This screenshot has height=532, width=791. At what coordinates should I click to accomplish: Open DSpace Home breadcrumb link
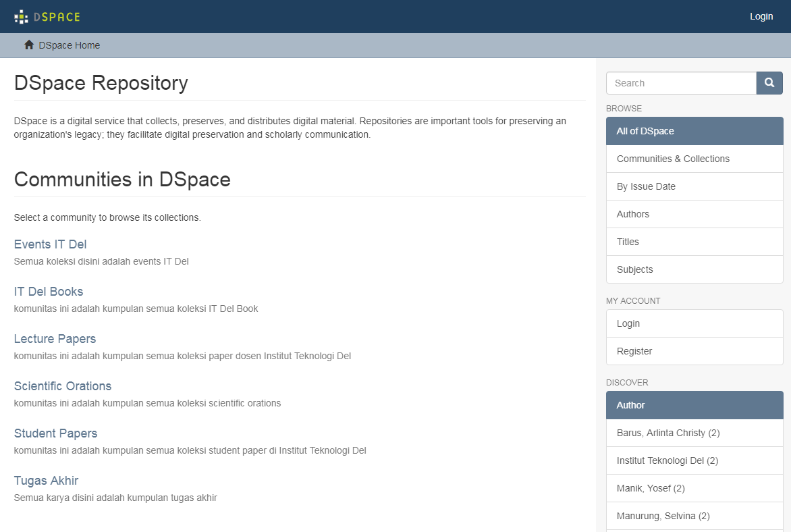(69, 45)
